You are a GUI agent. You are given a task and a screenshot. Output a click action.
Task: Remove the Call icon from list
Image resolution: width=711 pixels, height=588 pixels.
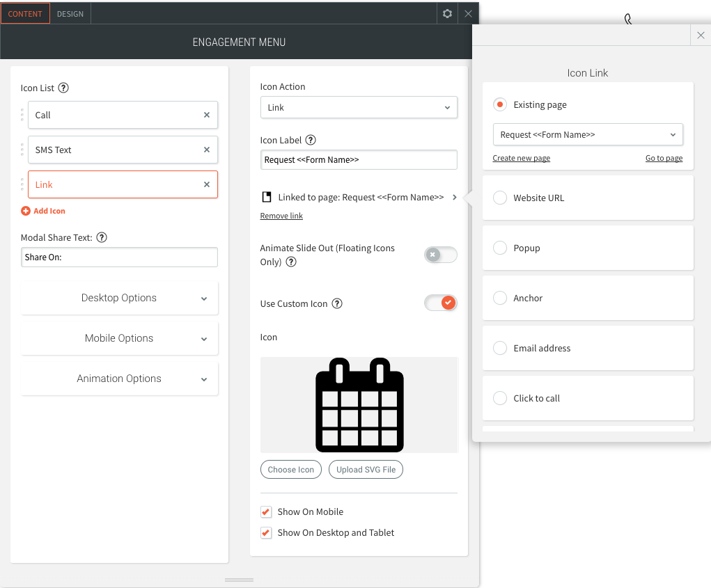(207, 115)
